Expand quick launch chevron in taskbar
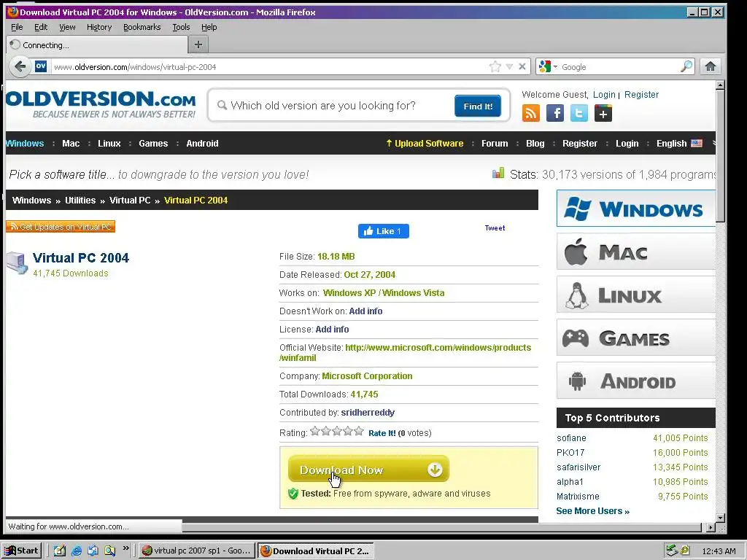Image resolution: width=747 pixels, height=560 pixels. click(125, 548)
